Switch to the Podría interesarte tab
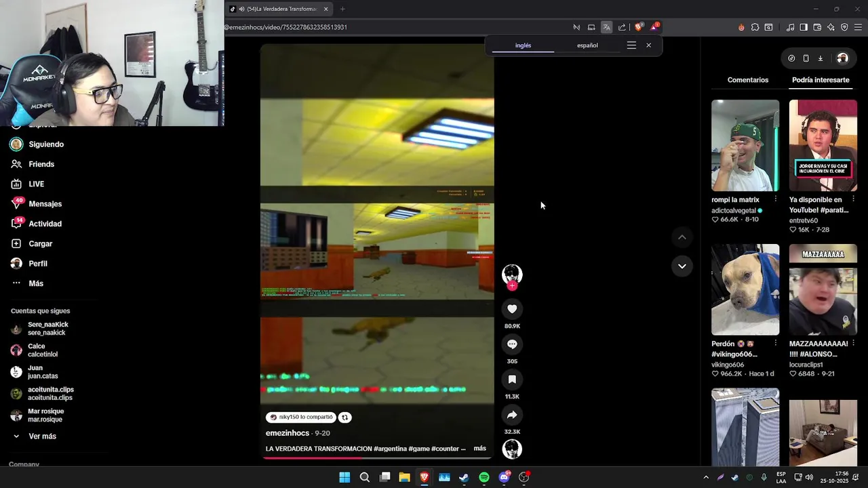Image resolution: width=868 pixels, height=488 pixels. 821,80
